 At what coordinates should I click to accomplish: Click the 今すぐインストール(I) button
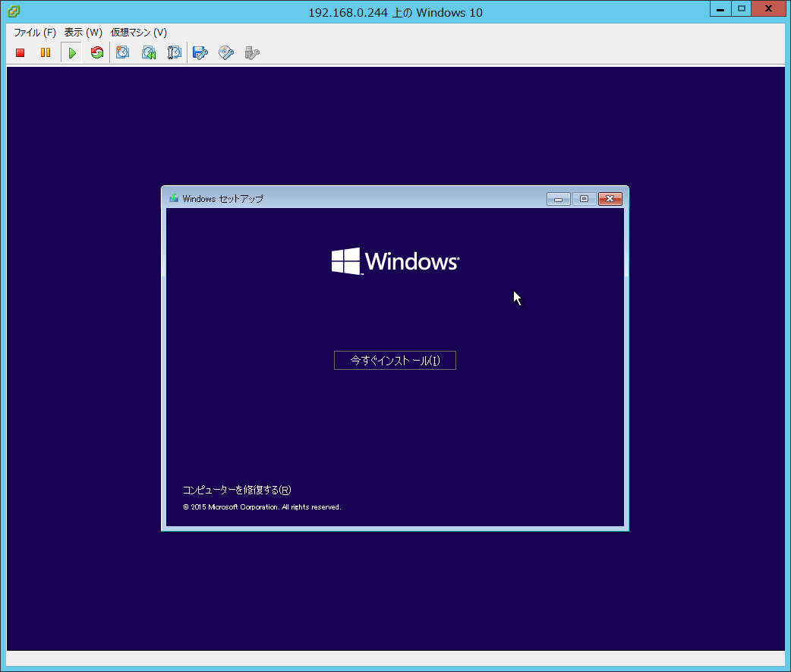pyautogui.click(x=395, y=360)
